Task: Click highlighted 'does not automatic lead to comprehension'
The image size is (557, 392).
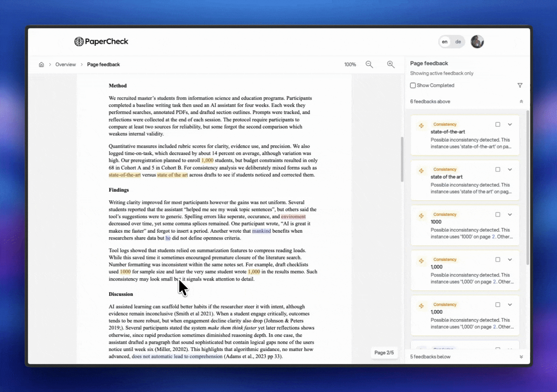Action: pos(177,356)
